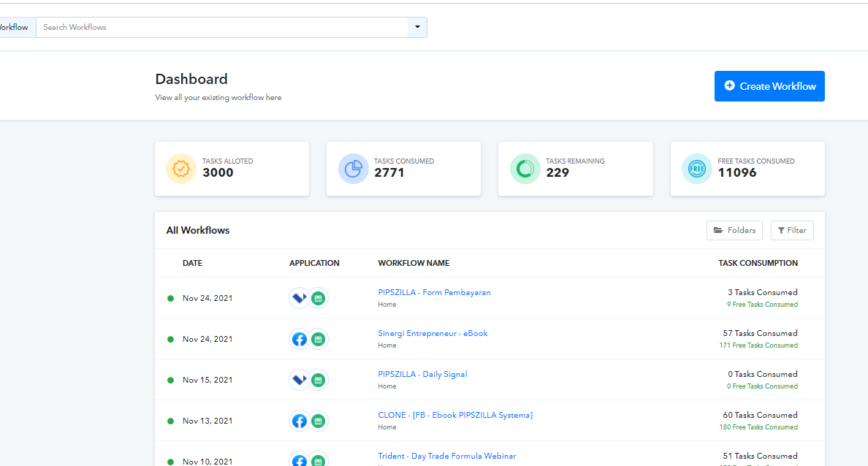Click 'View all your existing workflow here' subtitle
Image resolution: width=868 pixels, height=466 pixels.
(x=218, y=97)
